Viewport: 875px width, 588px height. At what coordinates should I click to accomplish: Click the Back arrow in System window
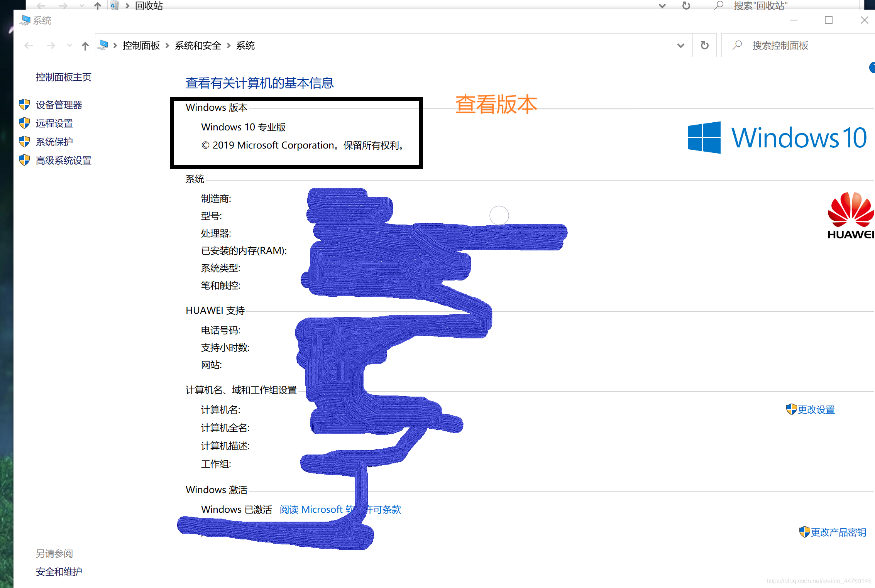click(29, 46)
